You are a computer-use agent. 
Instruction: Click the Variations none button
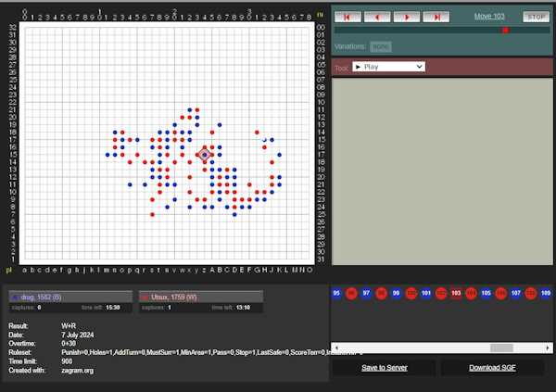380,46
